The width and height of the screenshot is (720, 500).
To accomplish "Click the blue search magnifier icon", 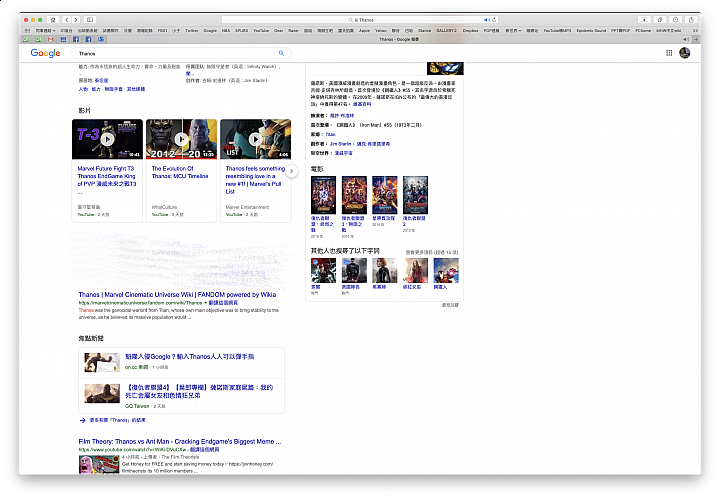I will click(x=281, y=53).
